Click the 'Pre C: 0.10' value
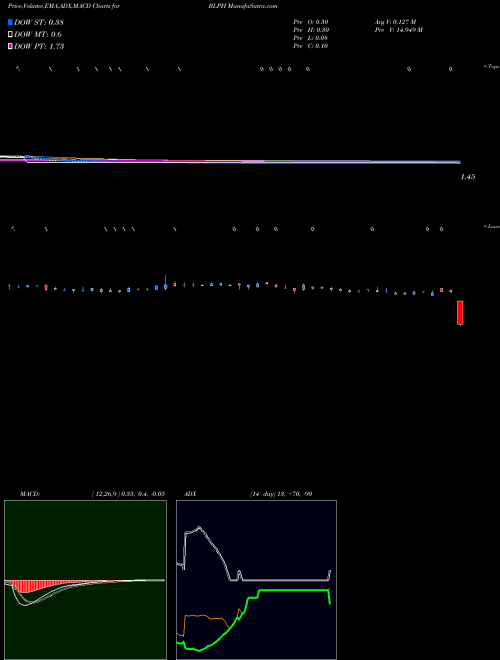The image size is (500, 660). 311,46
